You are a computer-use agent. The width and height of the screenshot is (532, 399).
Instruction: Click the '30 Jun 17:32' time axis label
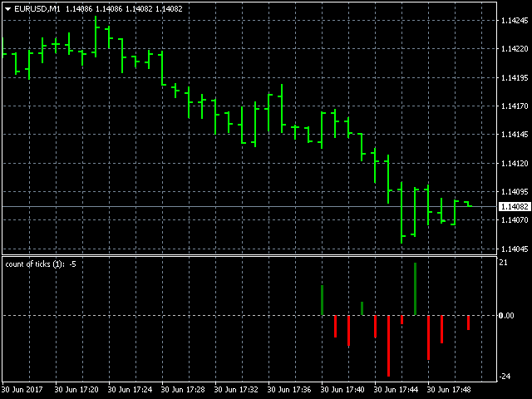click(x=236, y=390)
